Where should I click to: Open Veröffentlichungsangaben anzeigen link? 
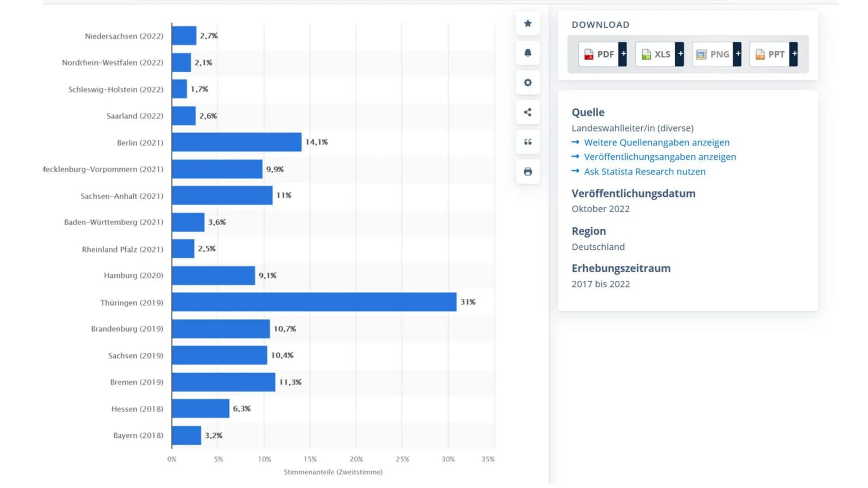coord(660,157)
